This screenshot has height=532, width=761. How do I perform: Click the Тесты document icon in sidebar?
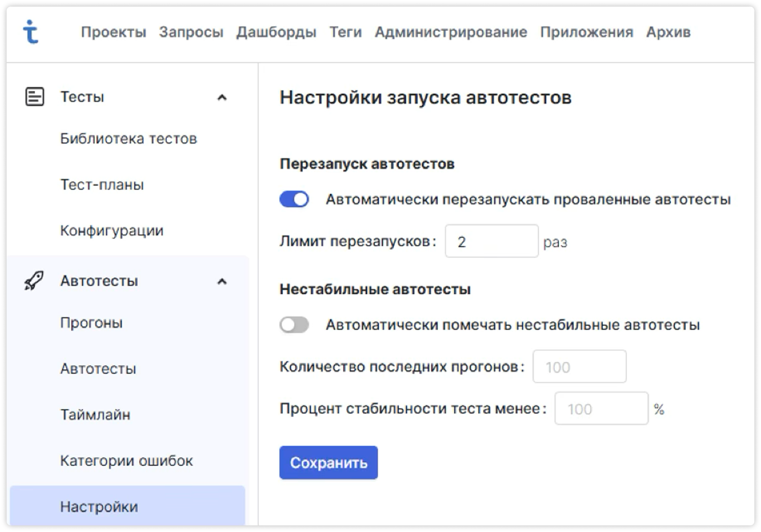pos(34,97)
